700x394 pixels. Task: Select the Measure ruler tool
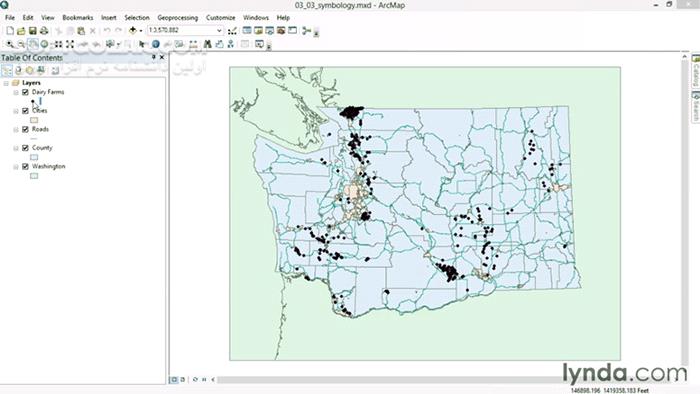click(193, 44)
